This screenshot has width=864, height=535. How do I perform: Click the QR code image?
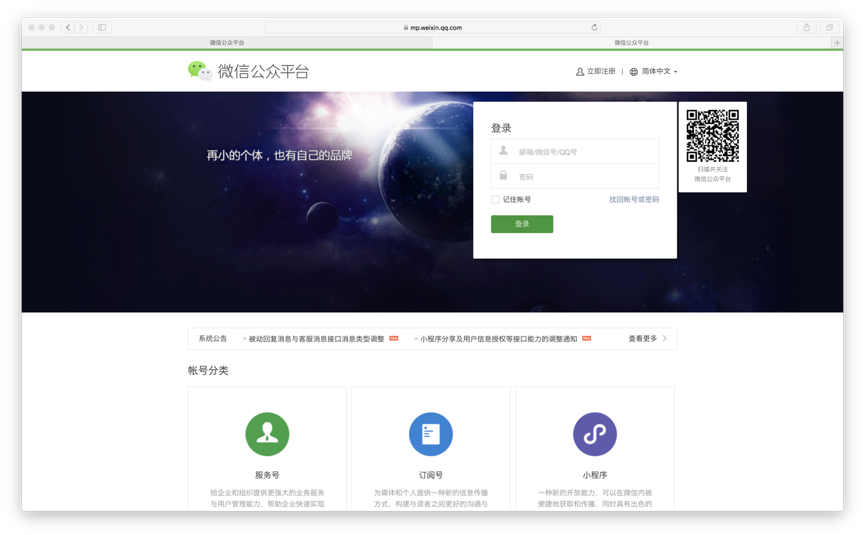pos(712,136)
